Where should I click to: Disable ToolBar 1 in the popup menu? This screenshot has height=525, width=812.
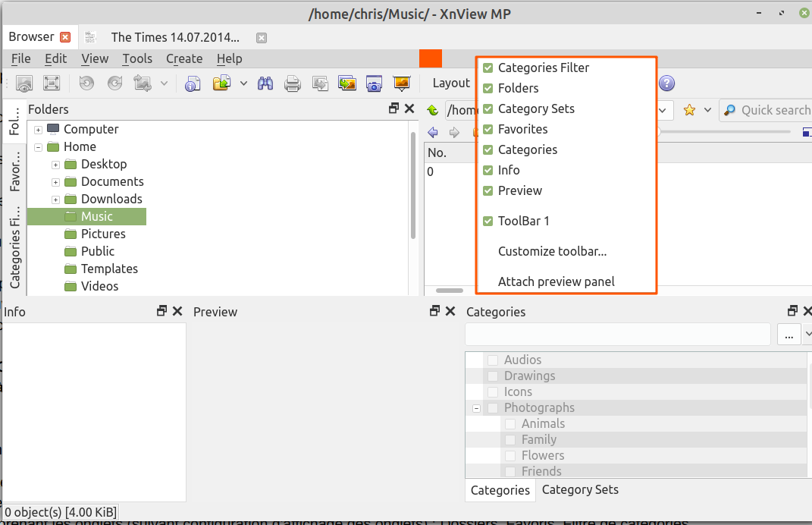488,221
